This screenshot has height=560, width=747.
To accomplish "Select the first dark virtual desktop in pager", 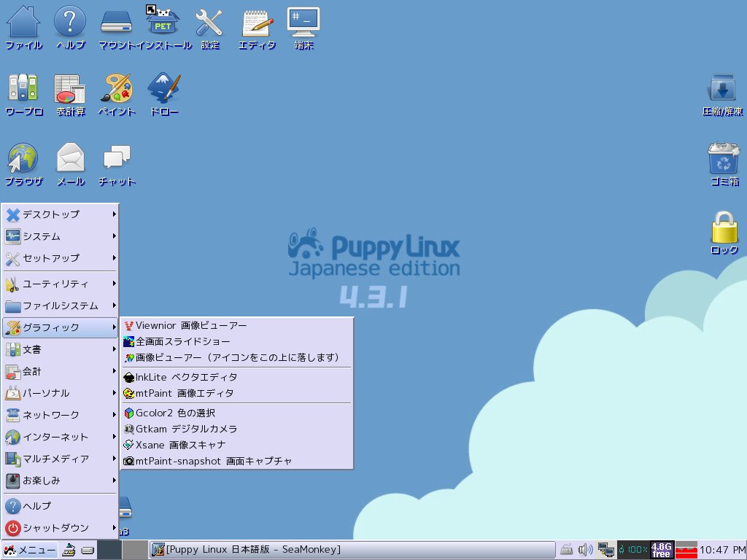I will click(x=109, y=550).
